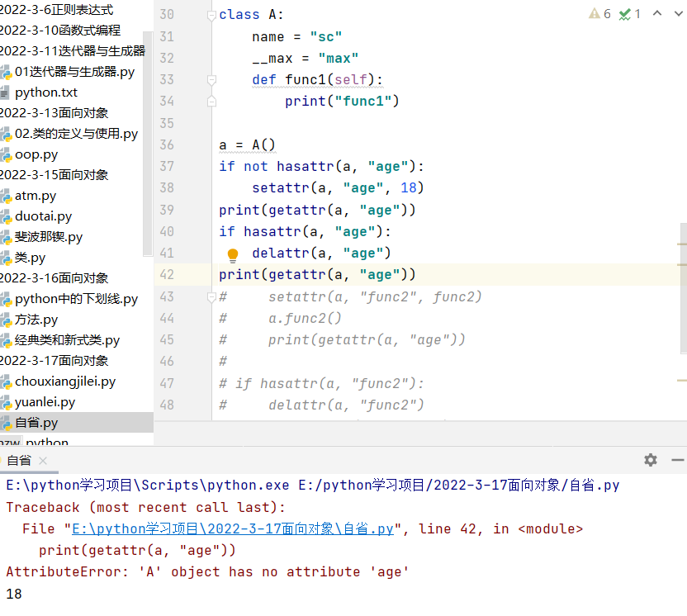Screen dimensions: 687x616
Task: Open 类.py file in tree
Action: click(x=30, y=257)
